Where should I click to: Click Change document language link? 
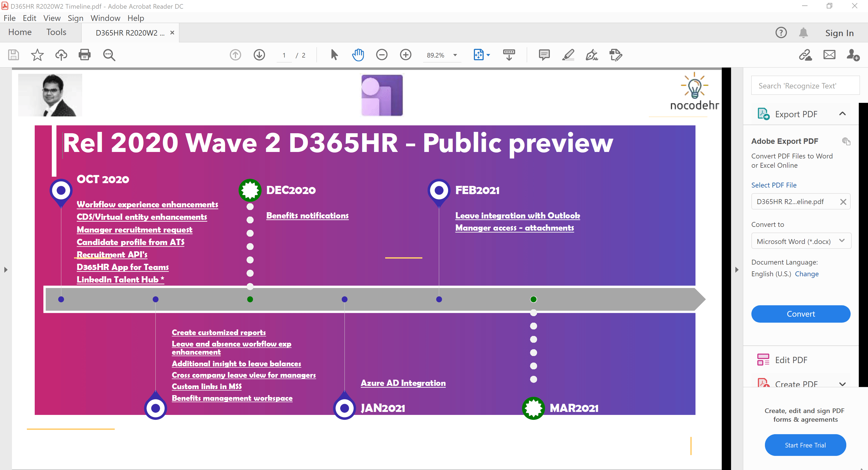(807, 274)
